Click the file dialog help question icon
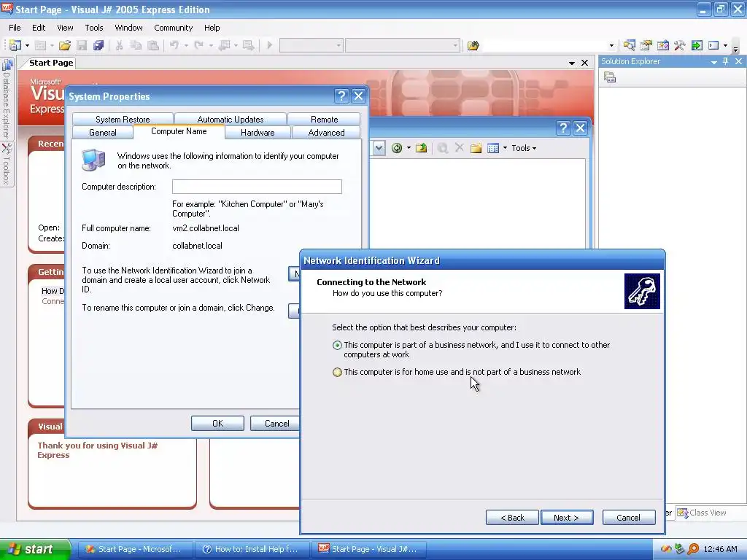This screenshot has height=560, width=747. tap(563, 128)
